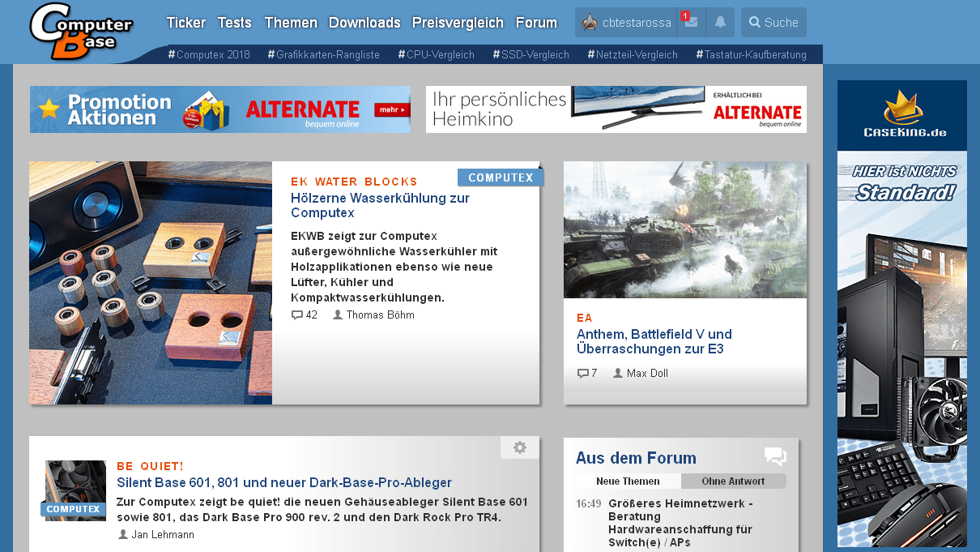The image size is (980, 552).
Task: Open the notifications bell icon
Action: click(720, 23)
